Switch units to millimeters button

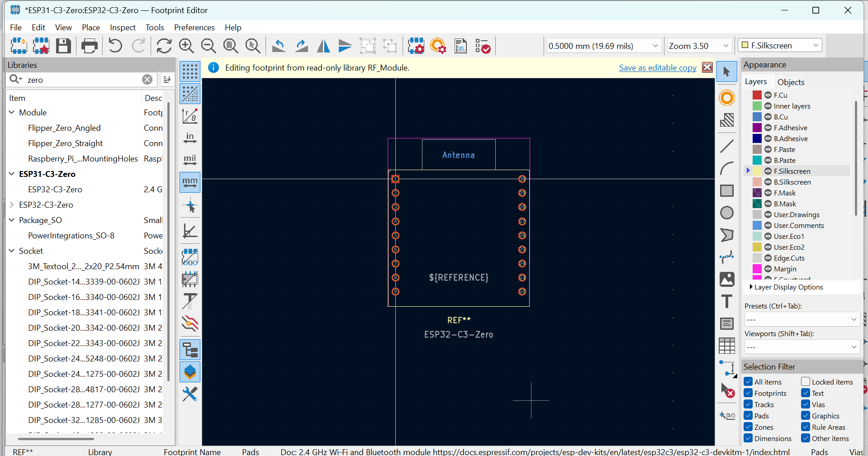pos(190,182)
